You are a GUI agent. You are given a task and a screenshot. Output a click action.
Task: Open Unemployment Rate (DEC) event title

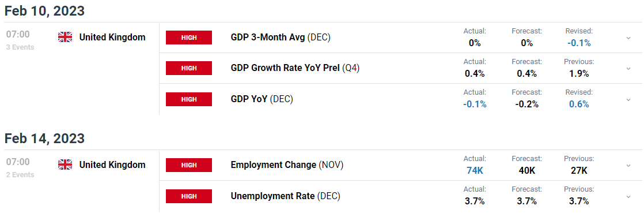tap(286, 196)
